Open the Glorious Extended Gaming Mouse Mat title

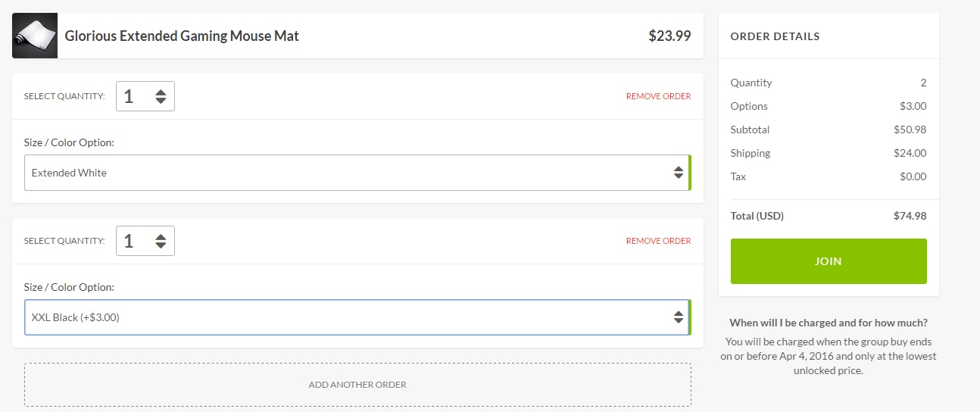pos(182,36)
